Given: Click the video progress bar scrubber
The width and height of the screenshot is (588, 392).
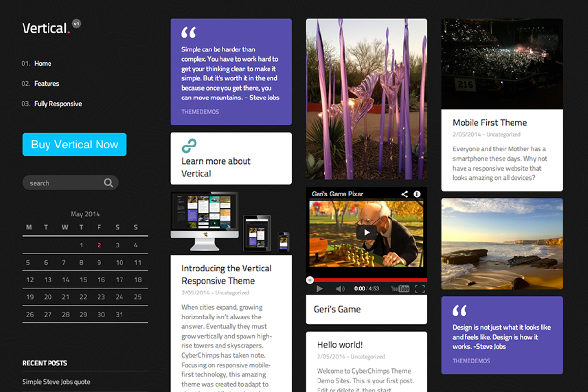Looking at the screenshot, I should coord(310,280).
